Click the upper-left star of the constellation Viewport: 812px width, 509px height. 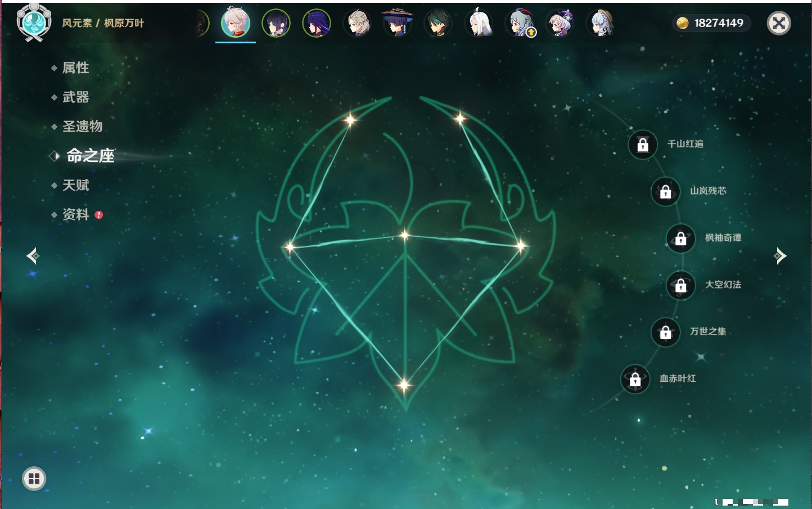[350, 119]
